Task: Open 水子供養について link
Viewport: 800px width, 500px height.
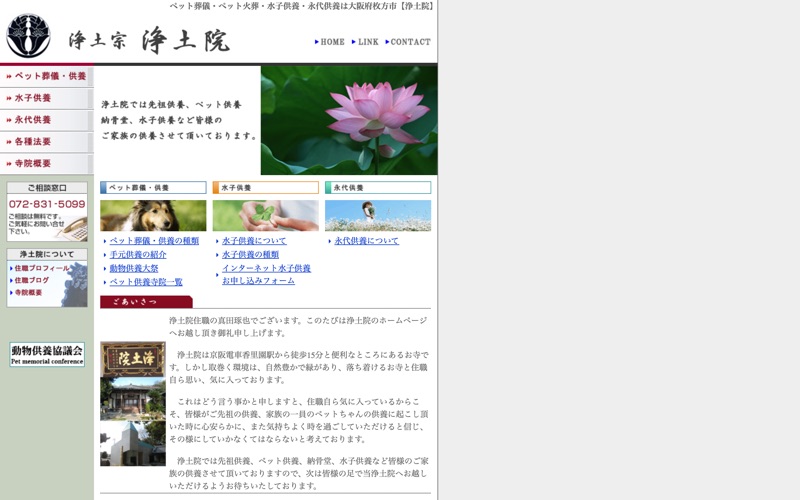Action: (254, 241)
